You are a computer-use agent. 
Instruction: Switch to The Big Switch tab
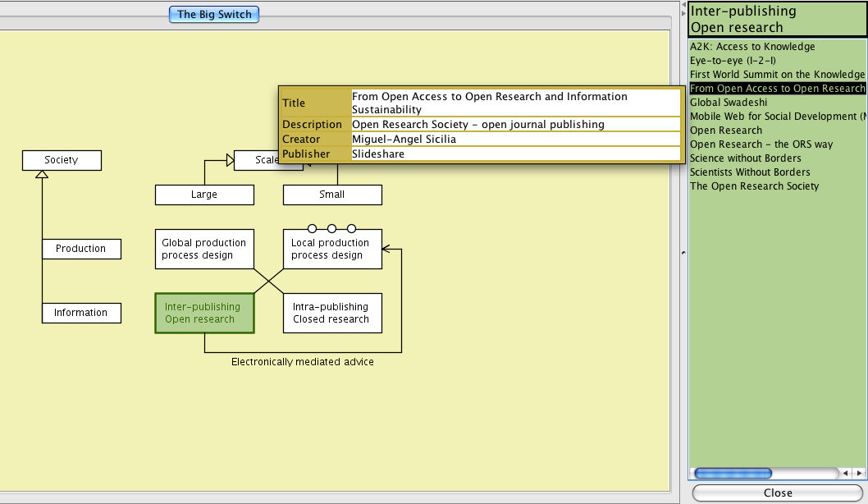pos(214,14)
